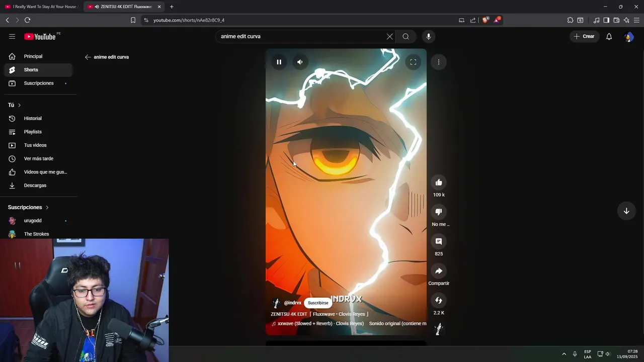
Task: Enter fullscreen mode on the Short
Action: tap(413, 62)
